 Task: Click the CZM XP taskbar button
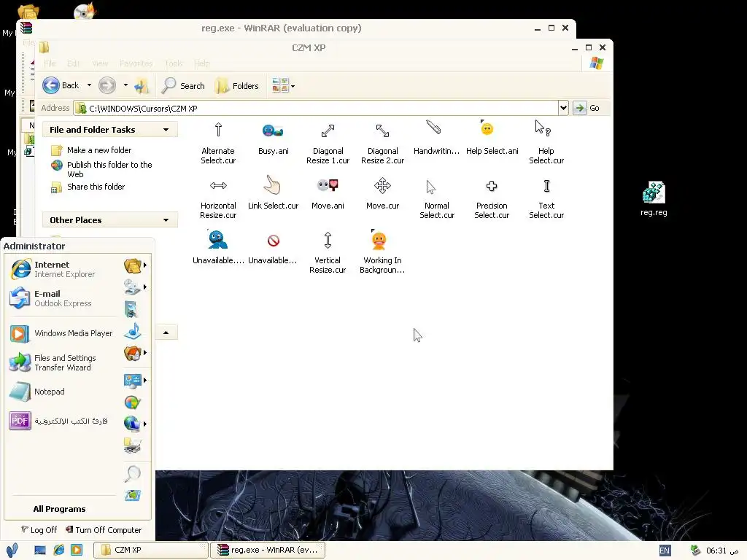[x=150, y=550]
